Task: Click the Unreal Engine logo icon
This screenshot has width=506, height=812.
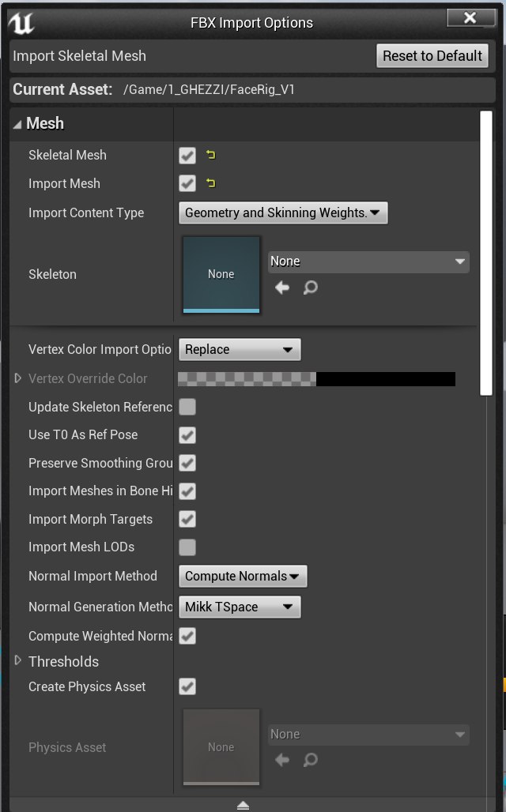Action: point(21,23)
